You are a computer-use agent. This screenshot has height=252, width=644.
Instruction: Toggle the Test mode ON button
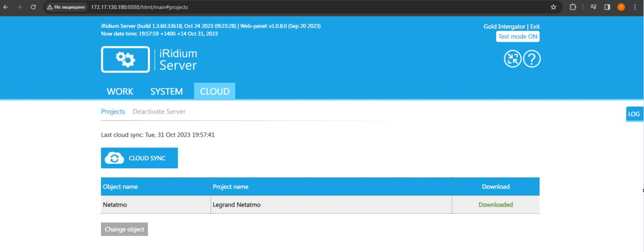pos(517,36)
